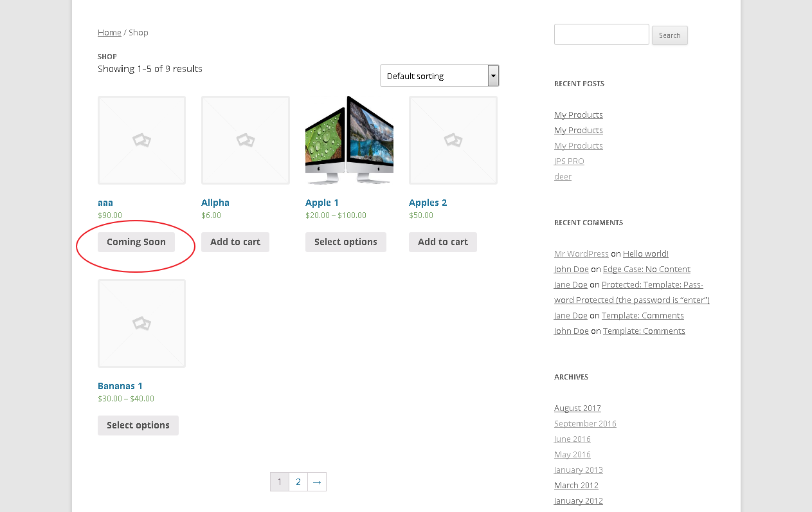The image size is (812, 512).
Task: Click the $20.00 – $100.00 price range
Action: click(x=336, y=215)
